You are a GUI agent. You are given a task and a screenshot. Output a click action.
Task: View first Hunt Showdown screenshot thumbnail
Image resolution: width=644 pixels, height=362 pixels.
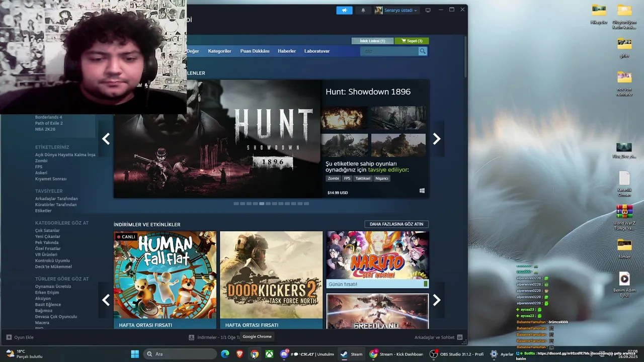point(344,118)
